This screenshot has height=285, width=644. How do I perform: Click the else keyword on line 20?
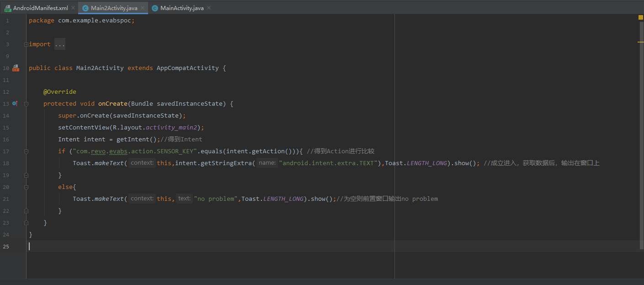(x=65, y=187)
